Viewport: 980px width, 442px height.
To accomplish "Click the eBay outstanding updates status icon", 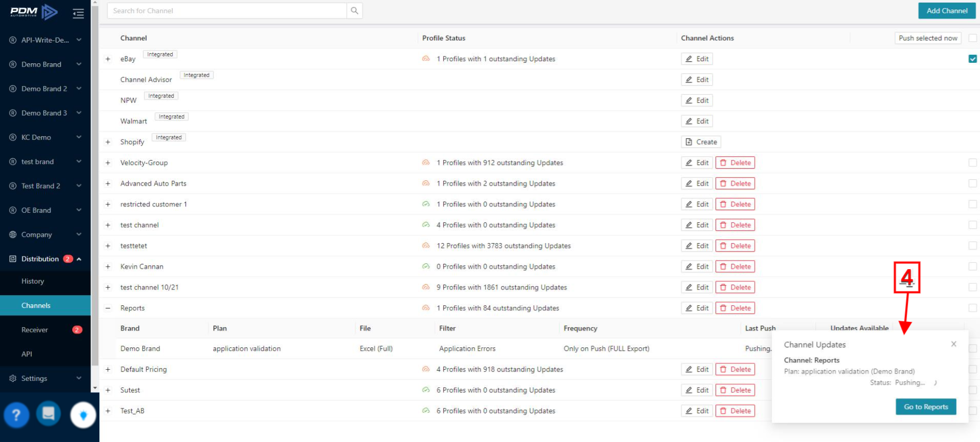I will [426, 59].
